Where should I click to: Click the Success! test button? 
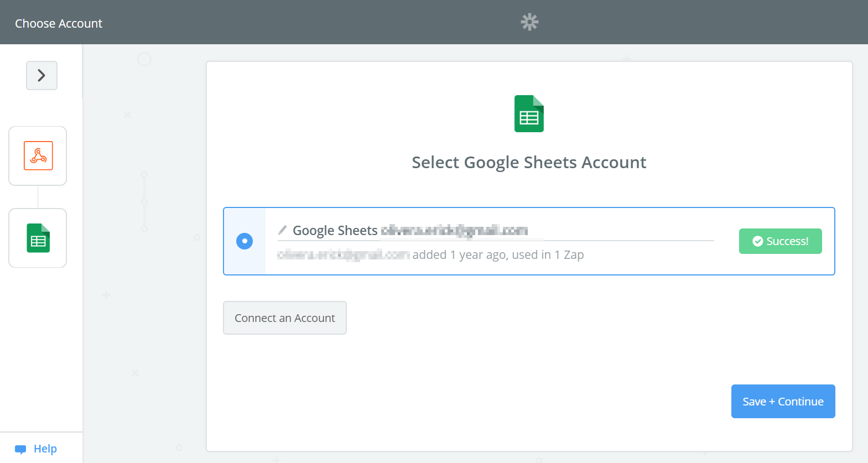pos(780,241)
